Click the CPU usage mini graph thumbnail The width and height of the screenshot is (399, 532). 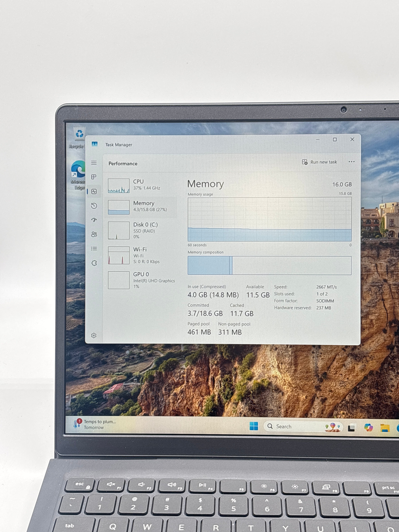click(119, 186)
